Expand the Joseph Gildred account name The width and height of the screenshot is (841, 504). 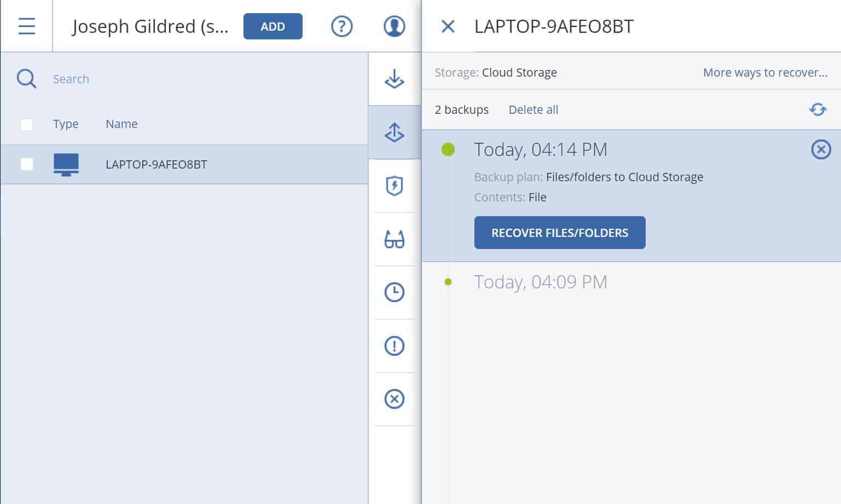coord(149,26)
